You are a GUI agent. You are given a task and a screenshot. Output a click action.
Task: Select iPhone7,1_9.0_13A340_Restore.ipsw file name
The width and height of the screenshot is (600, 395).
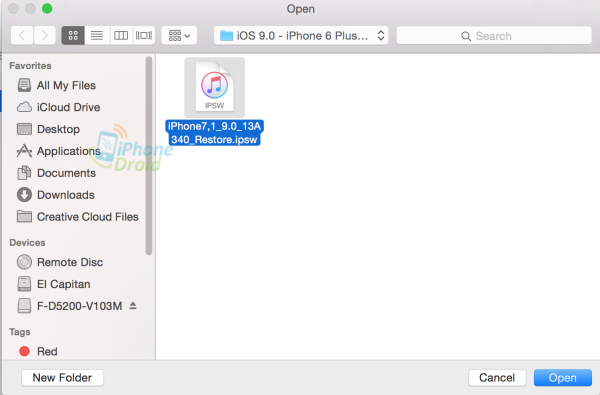(x=214, y=133)
